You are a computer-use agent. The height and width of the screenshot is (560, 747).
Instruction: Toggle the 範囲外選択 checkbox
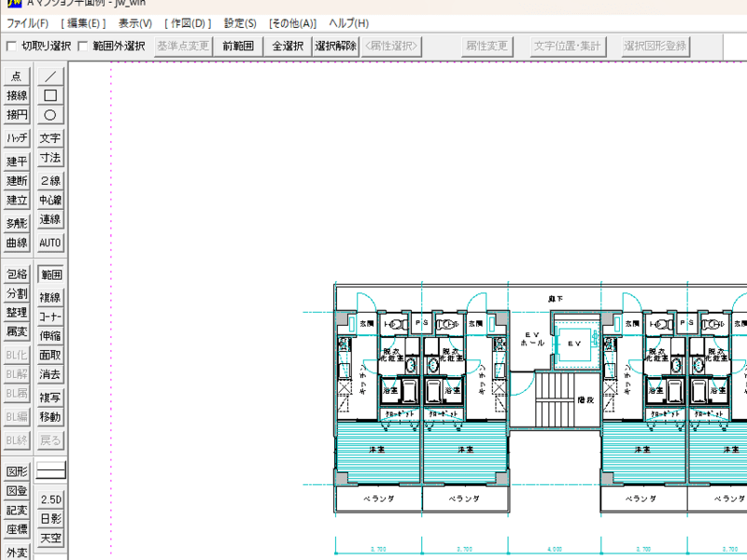(x=83, y=46)
